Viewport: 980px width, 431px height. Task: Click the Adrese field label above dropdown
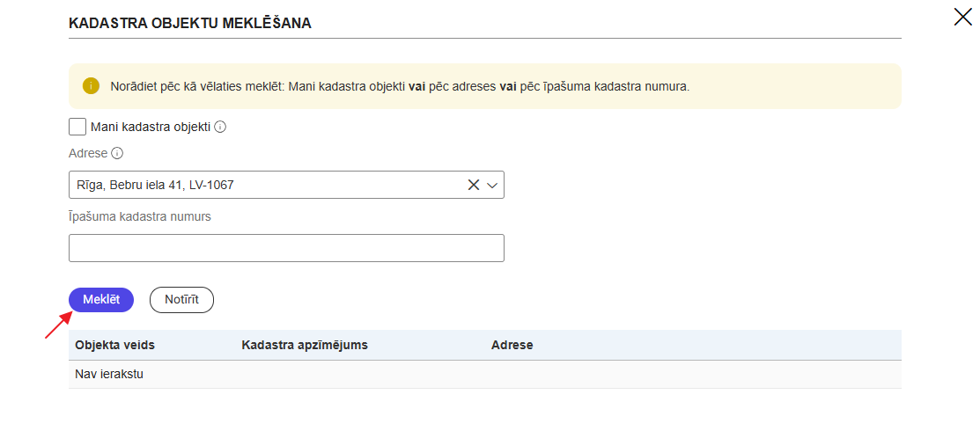(88, 153)
